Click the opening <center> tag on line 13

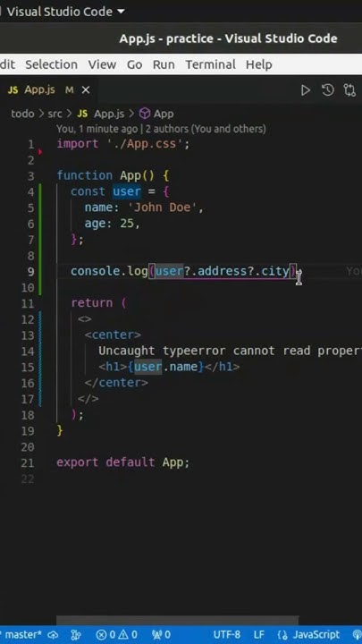(113, 335)
